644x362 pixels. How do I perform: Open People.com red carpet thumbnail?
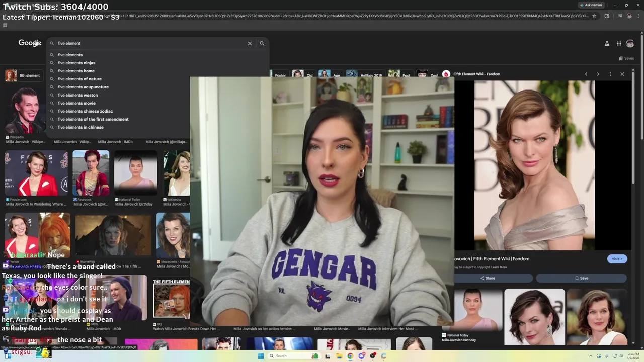(x=36, y=173)
